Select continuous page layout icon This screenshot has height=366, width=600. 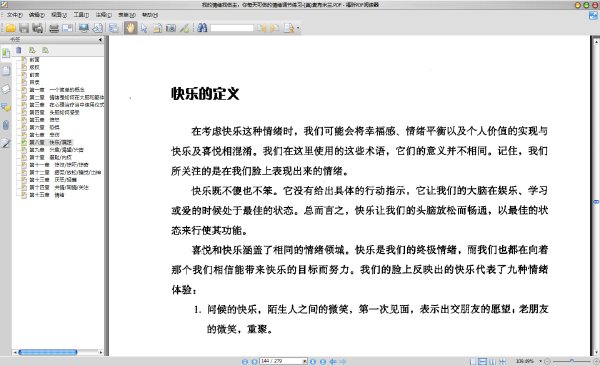click(483, 361)
